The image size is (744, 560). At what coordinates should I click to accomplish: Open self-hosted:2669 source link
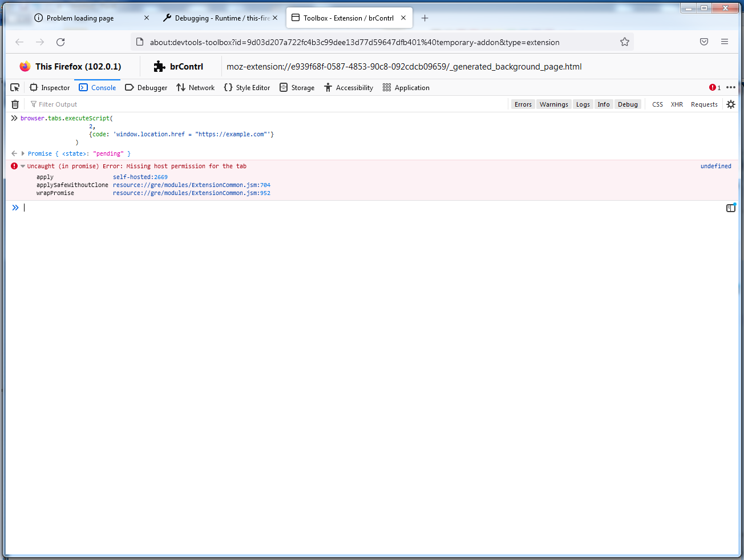click(140, 177)
